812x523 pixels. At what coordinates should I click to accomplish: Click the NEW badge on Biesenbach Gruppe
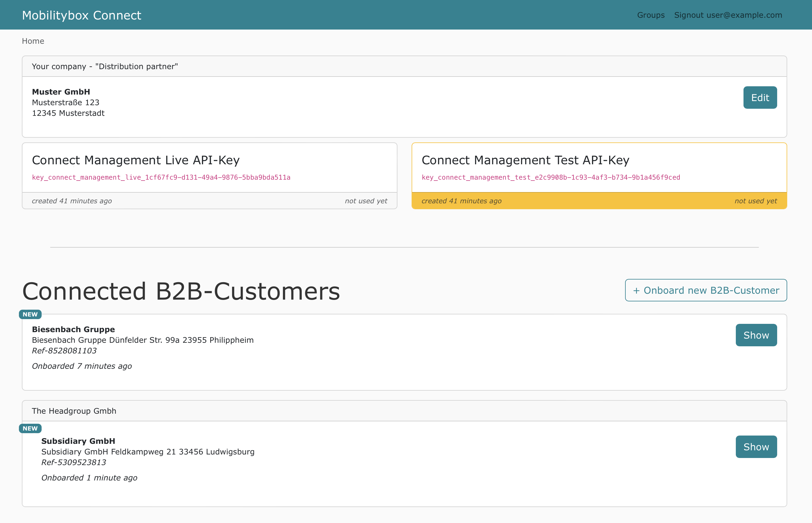click(30, 314)
